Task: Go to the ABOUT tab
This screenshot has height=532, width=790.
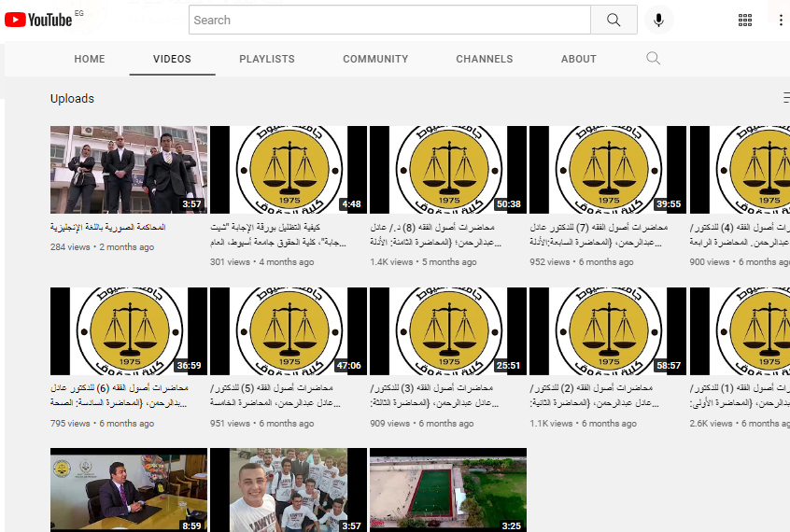Action: [579, 59]
